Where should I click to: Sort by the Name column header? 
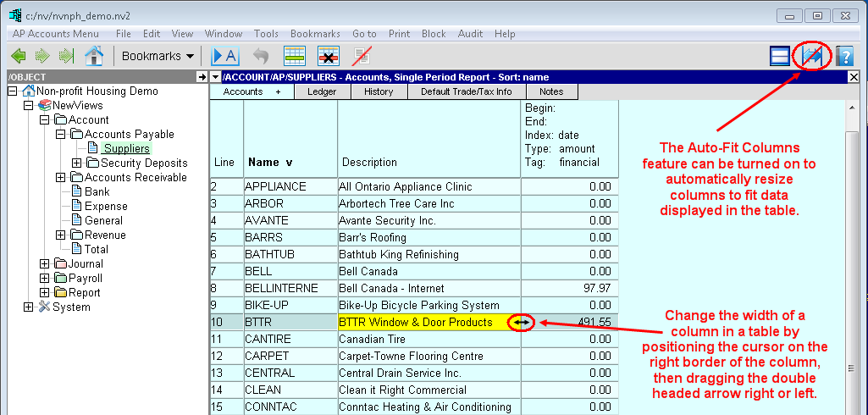269,162
